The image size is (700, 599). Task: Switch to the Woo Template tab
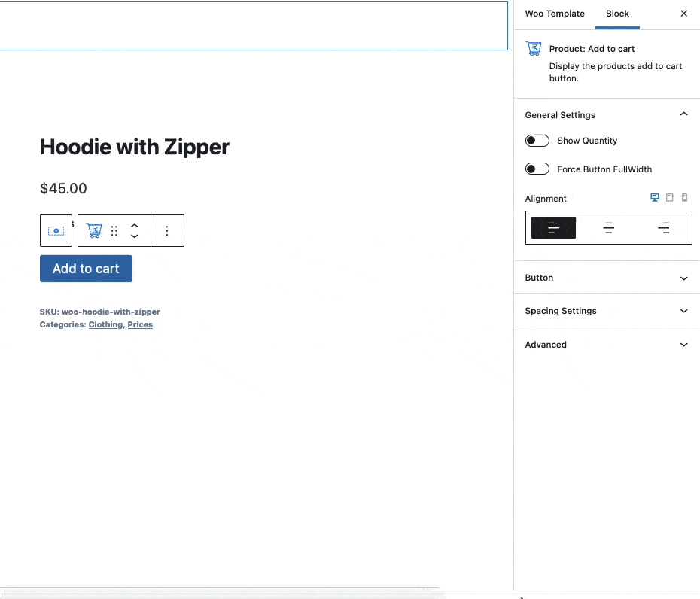click(x=555, y=14)
